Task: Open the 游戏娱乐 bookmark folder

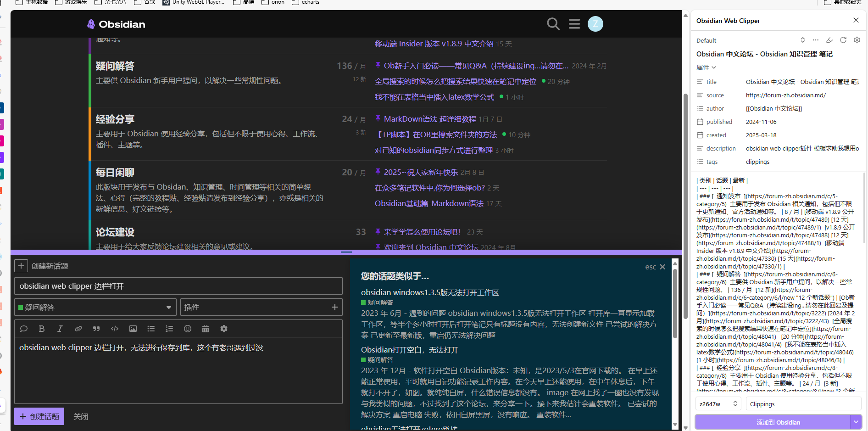Action: [71, 2]
